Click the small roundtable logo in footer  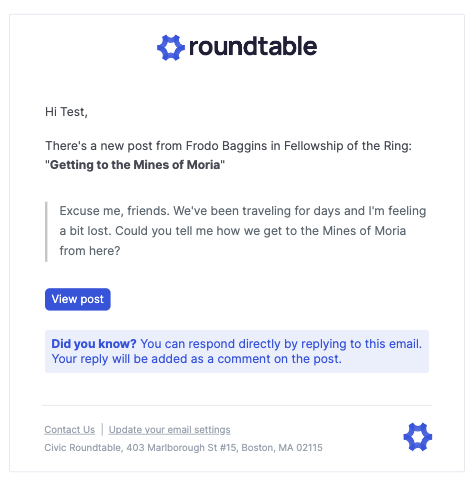418,437
